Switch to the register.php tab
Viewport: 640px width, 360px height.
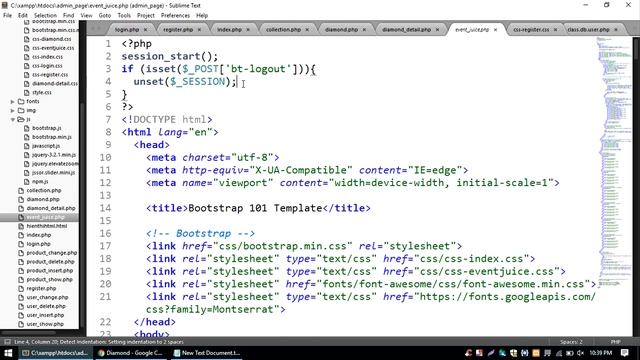178,29
